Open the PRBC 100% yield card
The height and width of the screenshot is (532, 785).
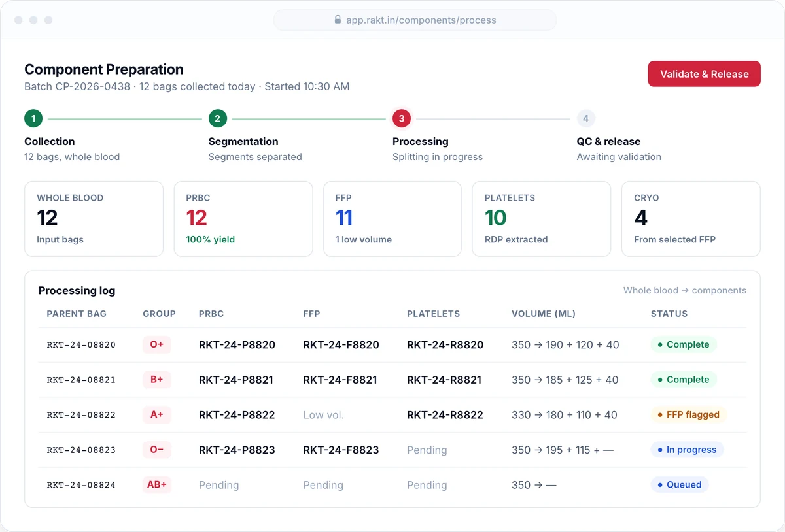click(x=243, y=219)
